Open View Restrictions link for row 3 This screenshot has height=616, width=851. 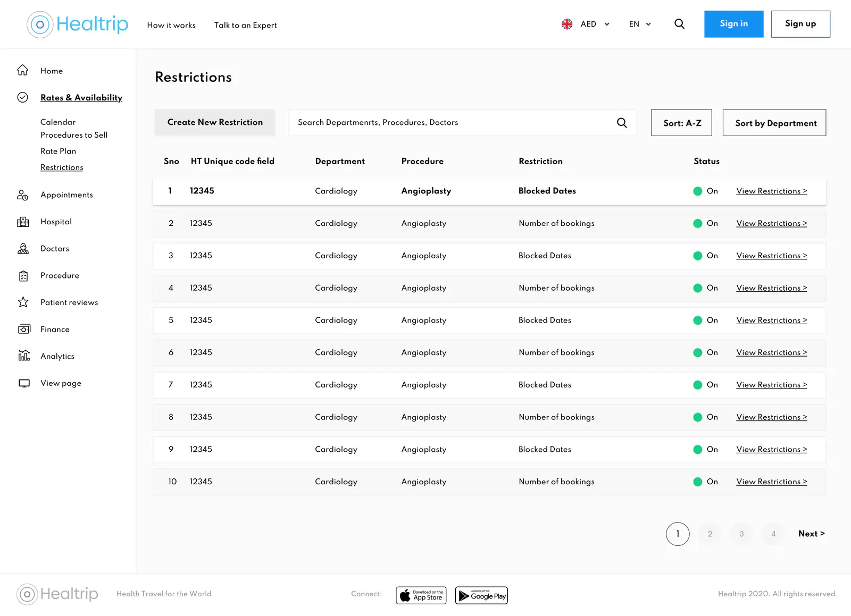click(x=771, y=256)
